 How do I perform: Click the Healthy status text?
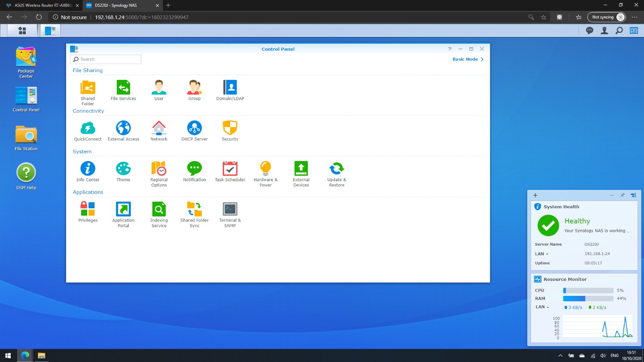(x=577, y=221)
